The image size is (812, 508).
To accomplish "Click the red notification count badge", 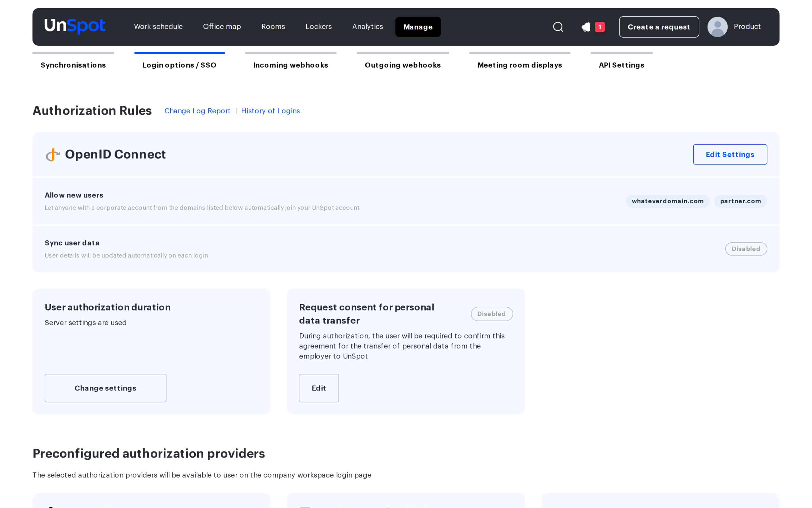I will click(599, 27).
